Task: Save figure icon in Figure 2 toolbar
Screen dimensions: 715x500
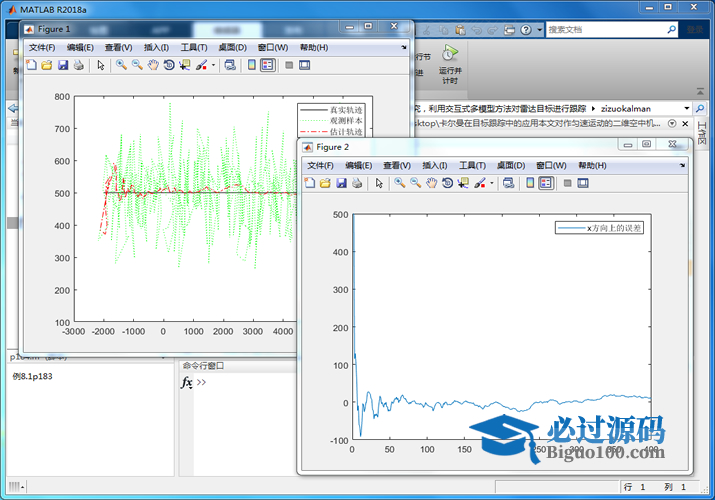Action: [341, 183]
